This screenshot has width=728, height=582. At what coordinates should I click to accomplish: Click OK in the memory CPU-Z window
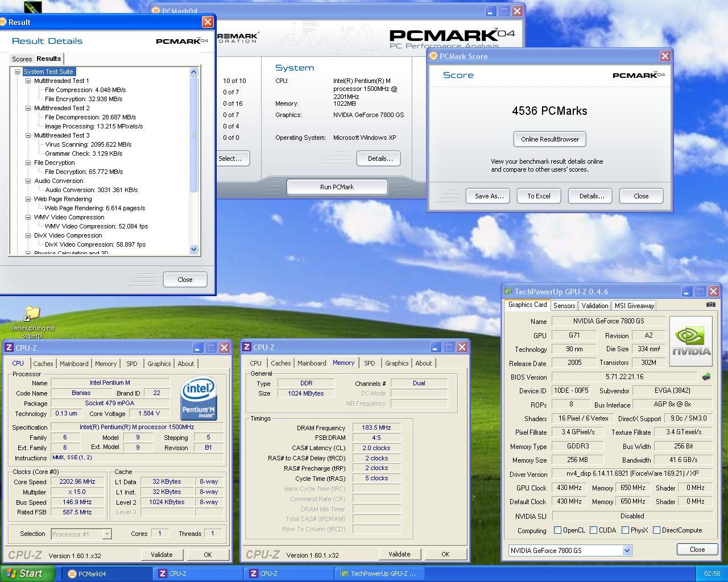(x=445, y=554)
